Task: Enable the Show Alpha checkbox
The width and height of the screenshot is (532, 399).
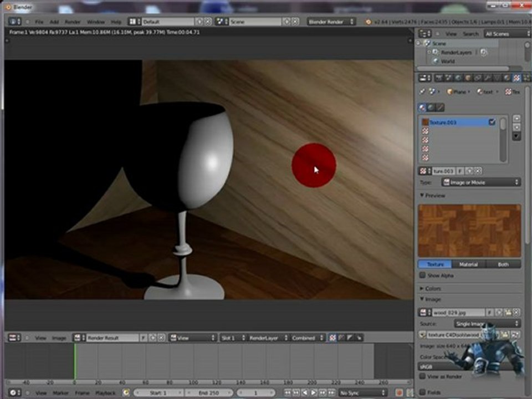Action: point(422,275)
